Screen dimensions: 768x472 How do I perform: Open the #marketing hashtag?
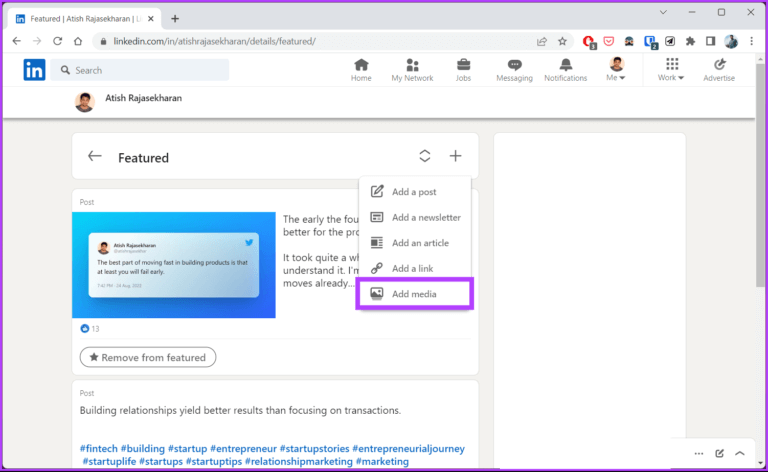point(382,461)
